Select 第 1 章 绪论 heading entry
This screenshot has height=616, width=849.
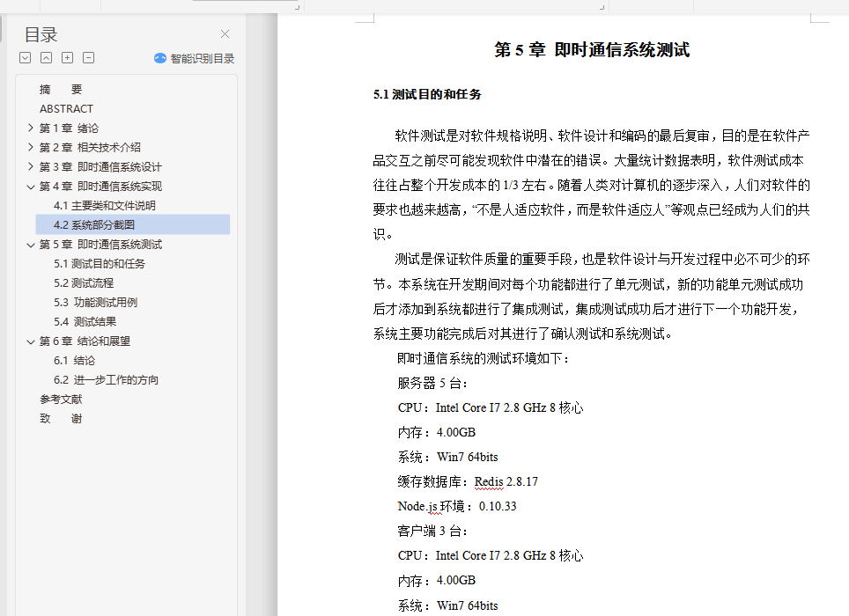tap(69, 128)
